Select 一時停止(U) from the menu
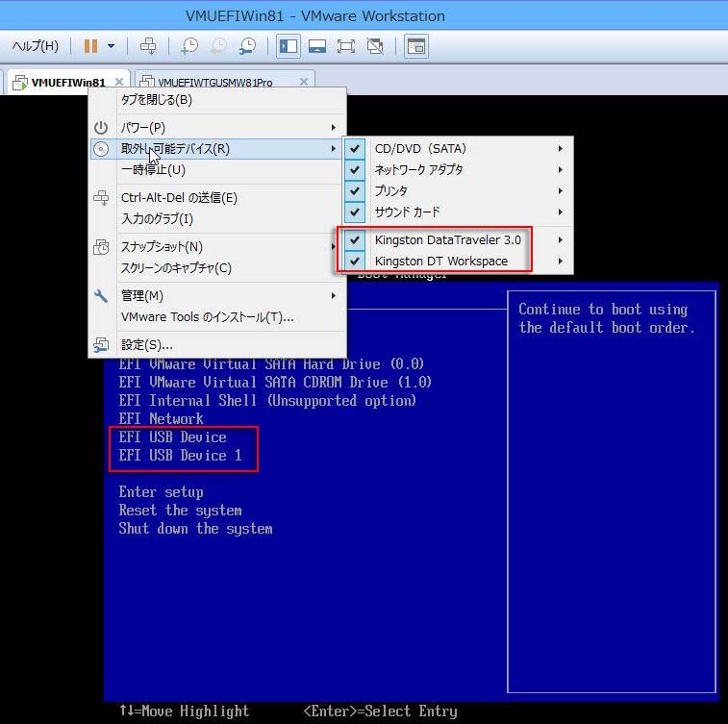The height and width of the screenshot is (724, 728). (x=217, y=170)
